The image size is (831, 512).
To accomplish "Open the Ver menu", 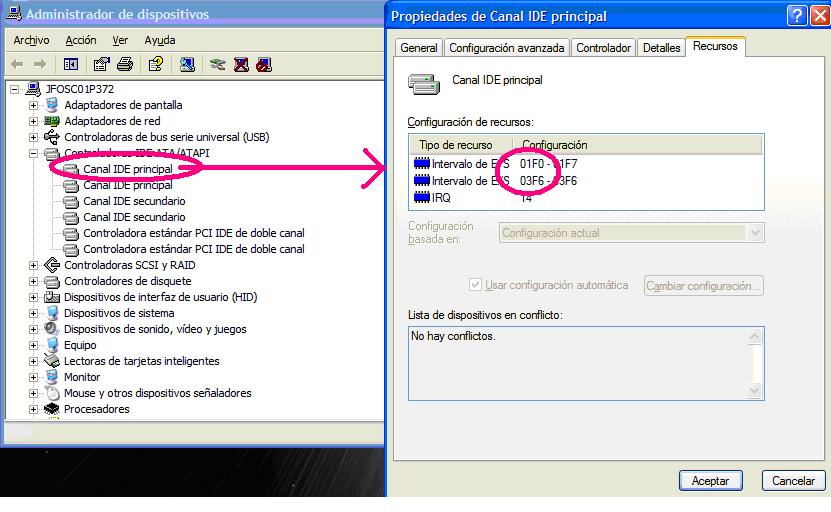I will tap(120, 40).
